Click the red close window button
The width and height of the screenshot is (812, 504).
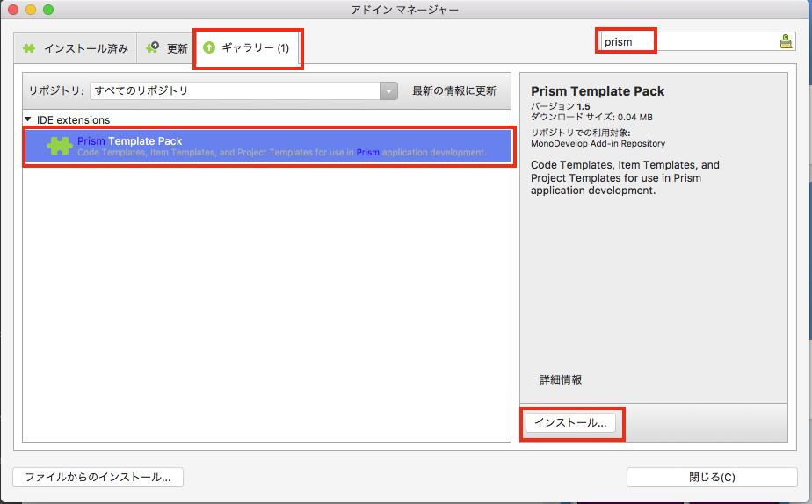click(13, 10)
